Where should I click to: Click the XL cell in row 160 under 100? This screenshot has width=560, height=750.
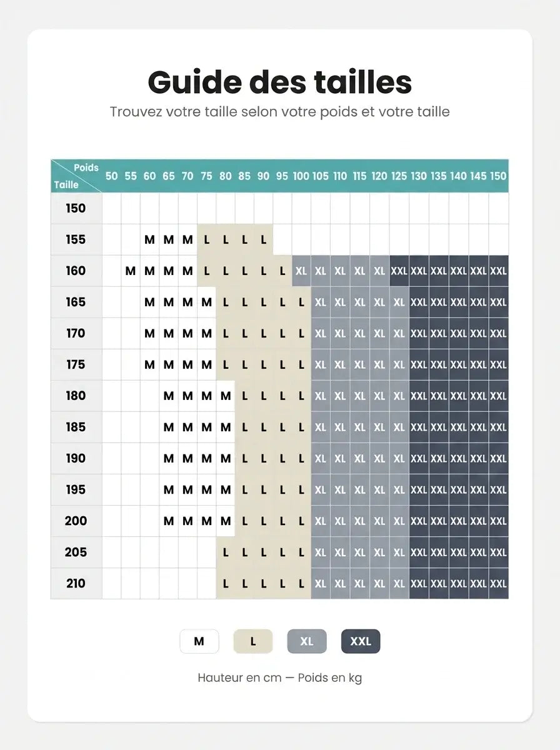coord(301,271)
